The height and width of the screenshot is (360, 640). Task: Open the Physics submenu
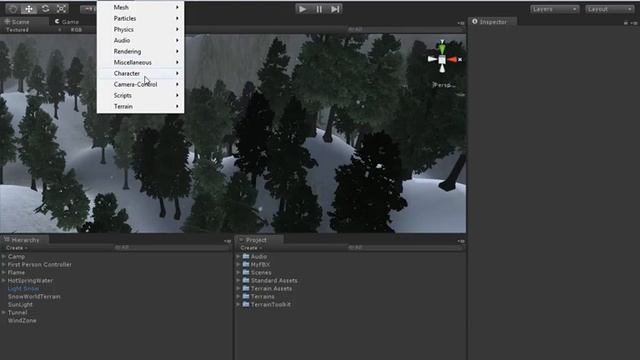tap(140, 29)
